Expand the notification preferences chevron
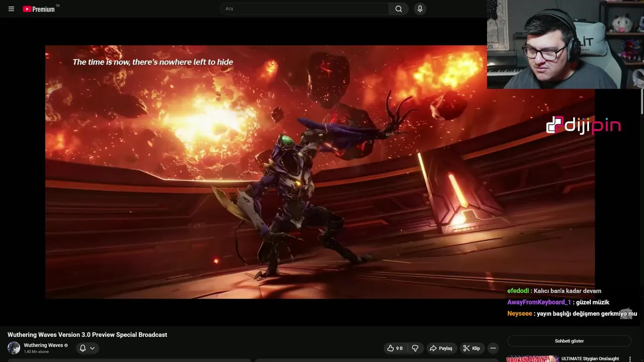Image resolution: width=644 pixels, height=362 pixels. [92, 348]
